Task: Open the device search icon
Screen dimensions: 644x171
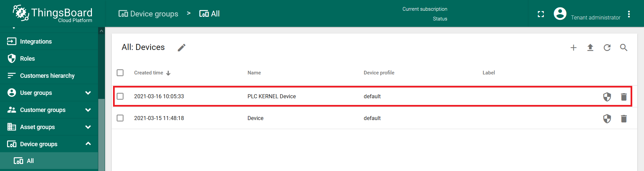Action: click(624, 48)
